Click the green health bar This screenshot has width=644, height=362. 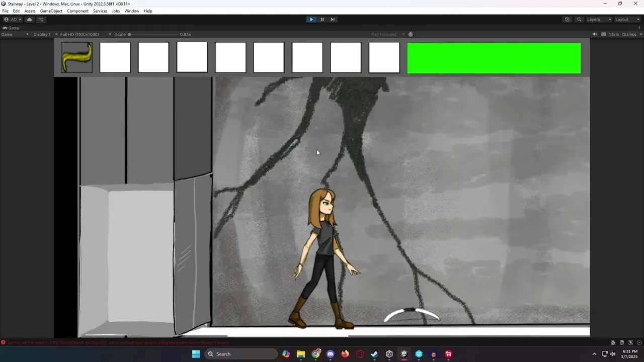[494, 58]
